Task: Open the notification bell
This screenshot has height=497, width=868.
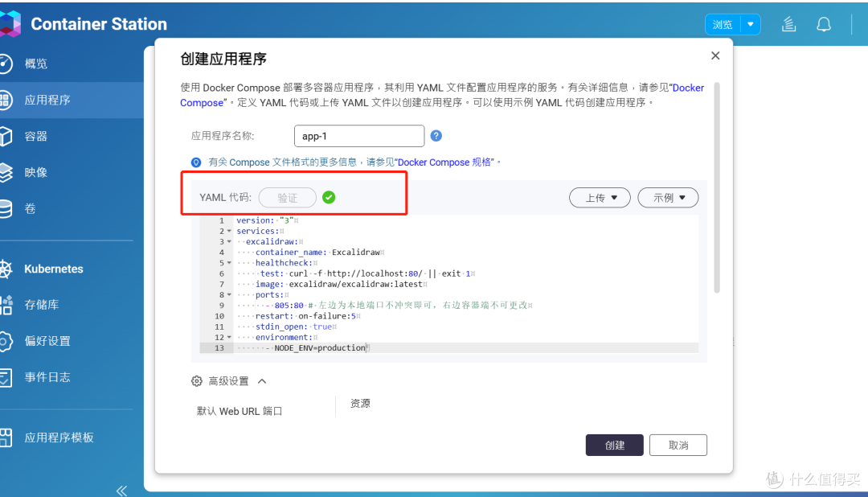Action: click(824, 24)
